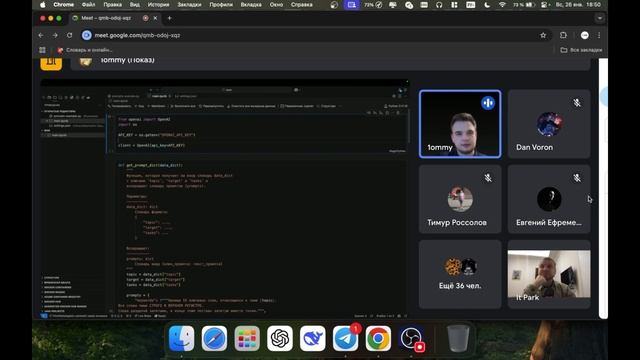Open the Apple menu
Screen dimensions: 640x360
click(x=43, y=5)
